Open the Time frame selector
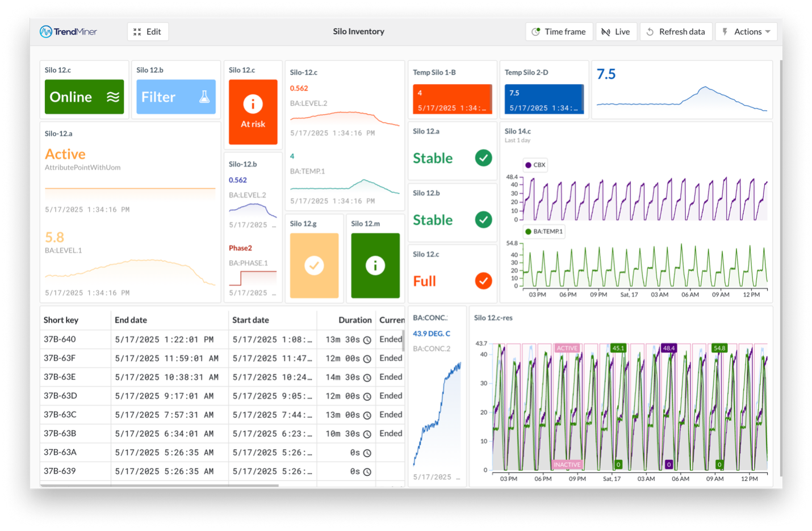Image resolution: width=812 pixels, height=531 pixels. coord(559,32)
